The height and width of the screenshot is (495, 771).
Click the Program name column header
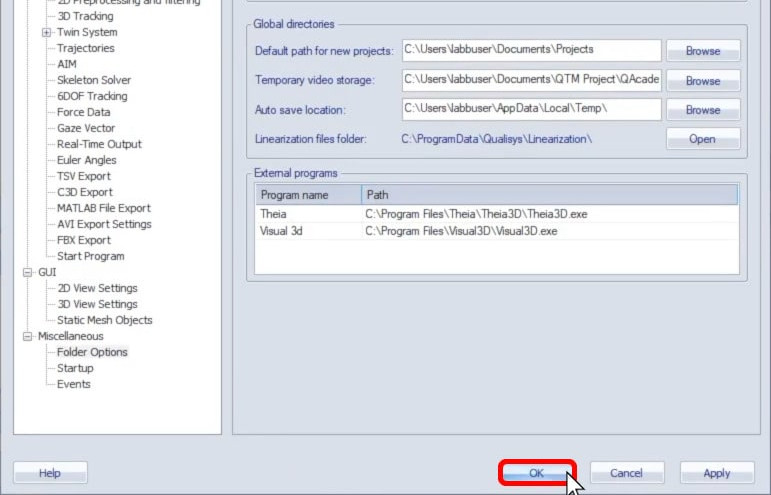click(x=307, y=195)
